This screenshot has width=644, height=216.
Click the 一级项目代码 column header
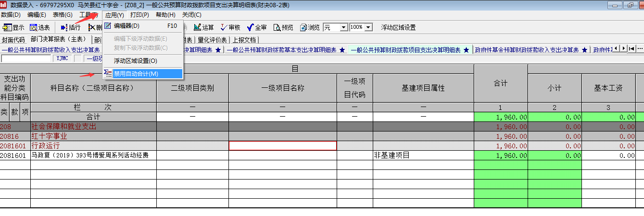point(355,88)
